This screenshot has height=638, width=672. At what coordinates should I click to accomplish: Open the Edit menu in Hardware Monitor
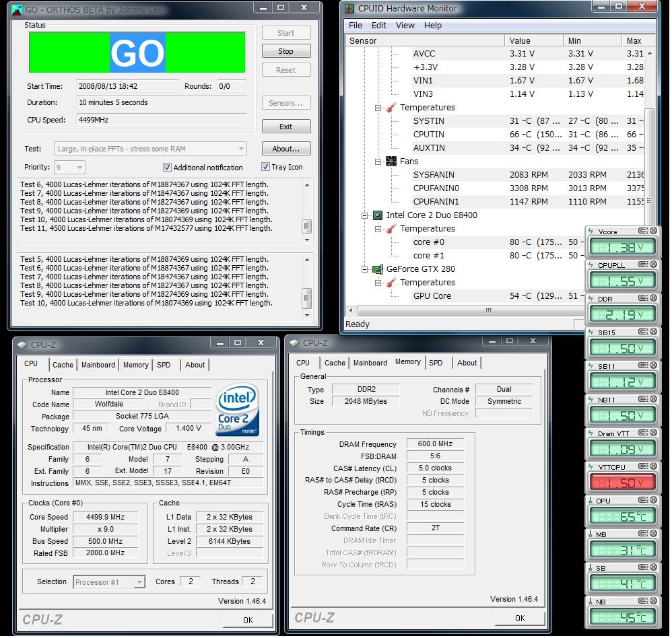point(379,26)
